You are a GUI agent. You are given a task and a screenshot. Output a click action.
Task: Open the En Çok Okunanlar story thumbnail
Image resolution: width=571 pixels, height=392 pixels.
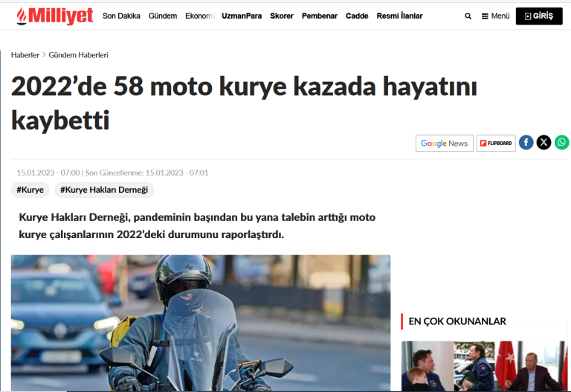(x=484, y=366)
